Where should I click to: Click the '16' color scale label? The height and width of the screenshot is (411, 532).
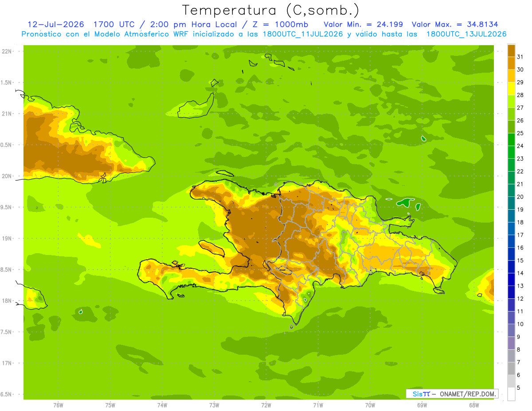[520, 248]
